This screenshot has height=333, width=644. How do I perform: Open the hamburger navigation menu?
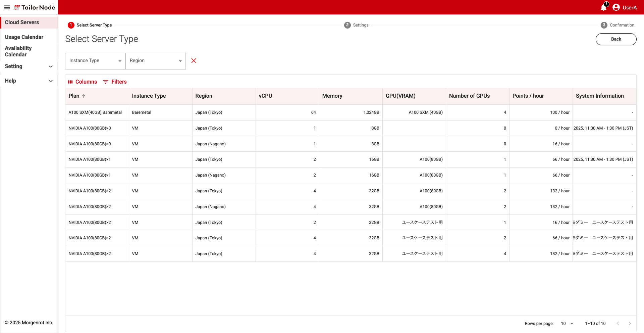pos(7,7)
